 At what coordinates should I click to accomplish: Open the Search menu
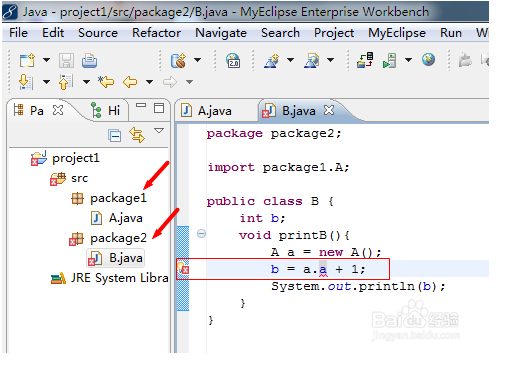[280, 33]
